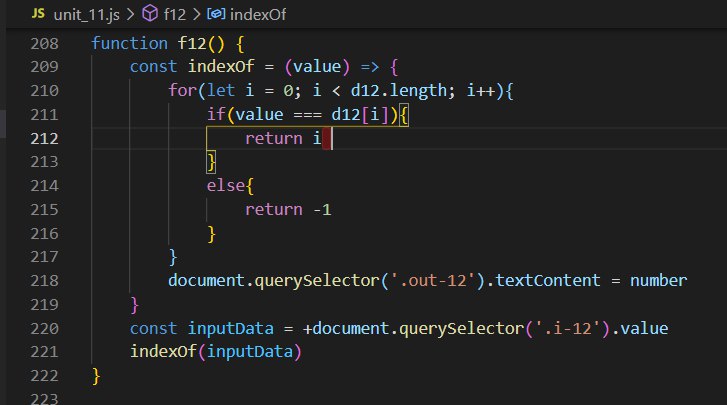The image size is (727, 405).
Task: Click querySelector call on line 218
Action: 317,281
